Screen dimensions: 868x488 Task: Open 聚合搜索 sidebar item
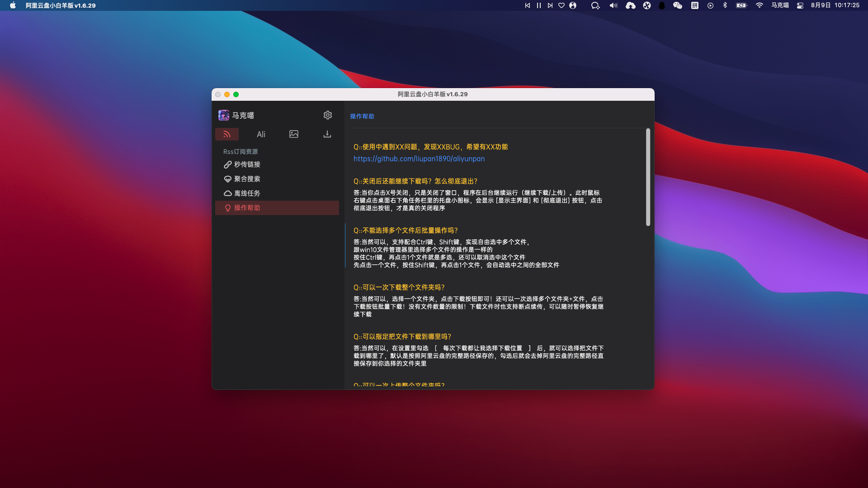pos(247,179)
